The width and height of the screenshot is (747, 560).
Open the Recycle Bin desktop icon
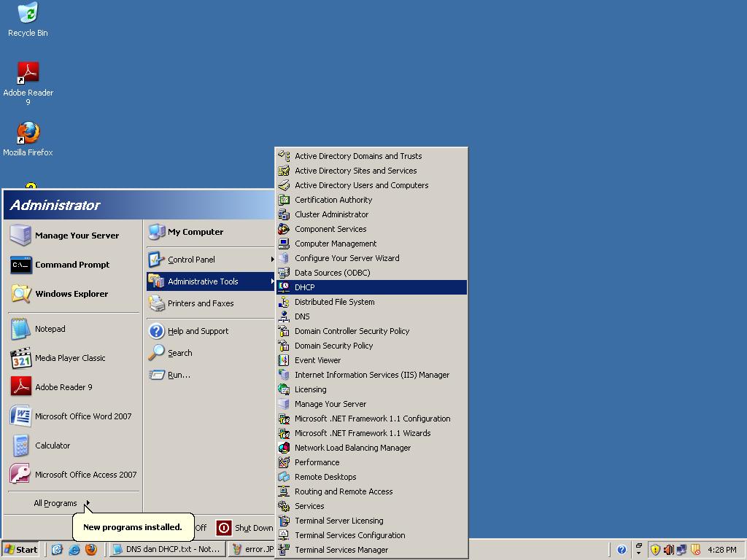click(x=28, y=20)
